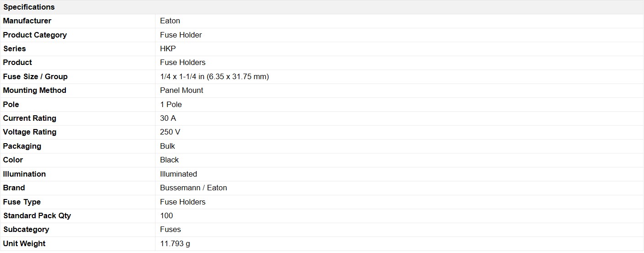Select the 11.793 g unit weight value
The height and width of the screenshot is (253, 644).
[175, 243]
